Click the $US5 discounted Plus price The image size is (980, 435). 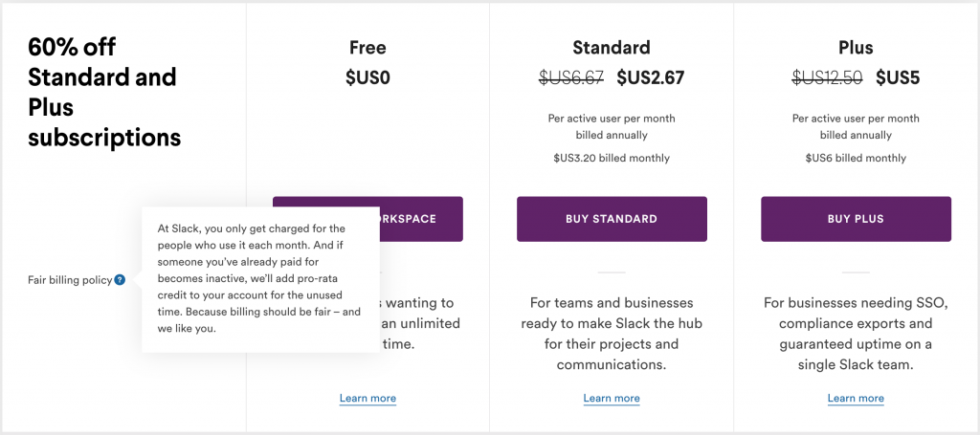(x=898, y=77)
